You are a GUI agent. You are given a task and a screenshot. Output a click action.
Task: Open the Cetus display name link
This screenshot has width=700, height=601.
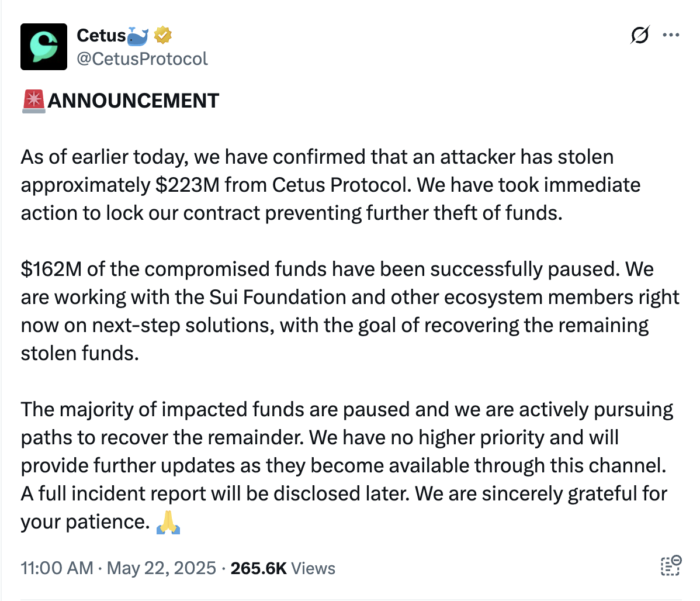coord(101,36)
